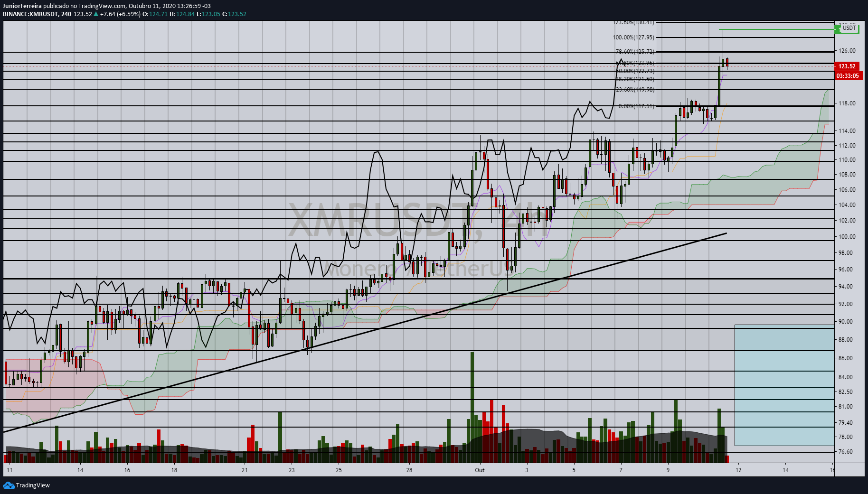Click the Fibonacci label 38.20%(121.50)
This screenshot has width=868, height=494.
point(635,79)
